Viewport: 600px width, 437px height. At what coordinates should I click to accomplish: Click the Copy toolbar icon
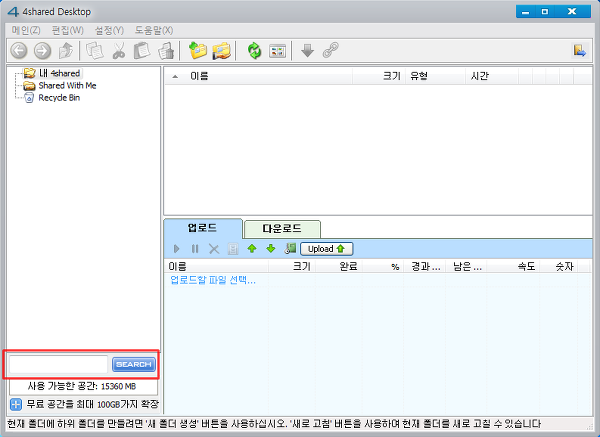tap(95, 51)
